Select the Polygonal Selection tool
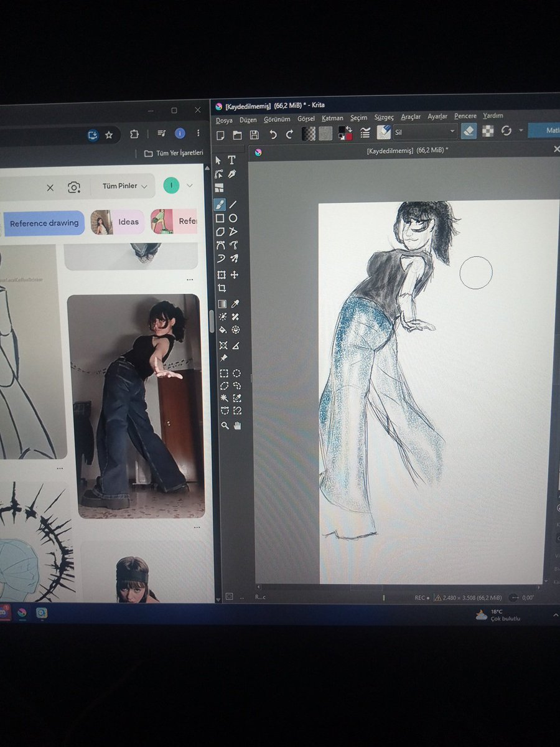This screenshot has width=560, height=747. click(x=223, y=386)
